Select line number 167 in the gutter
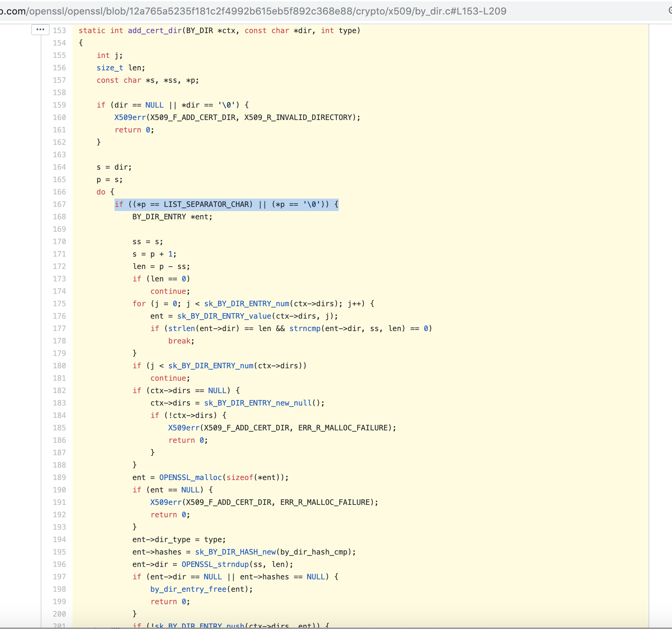672x629 pixels. tap(59, 204)
